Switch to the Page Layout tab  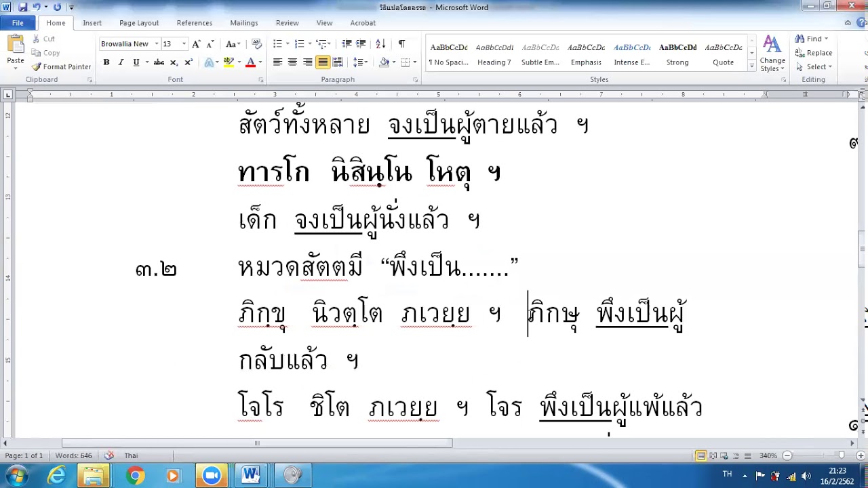pos(139,23)
